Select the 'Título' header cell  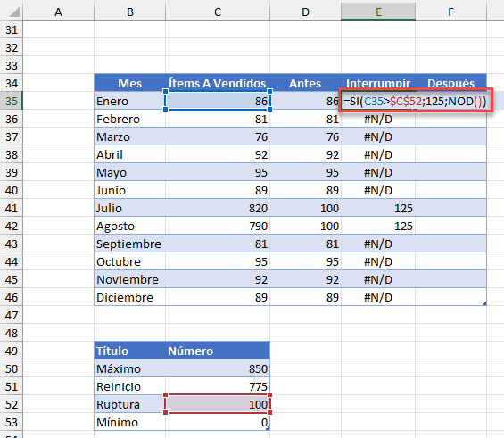pos(130,351)
